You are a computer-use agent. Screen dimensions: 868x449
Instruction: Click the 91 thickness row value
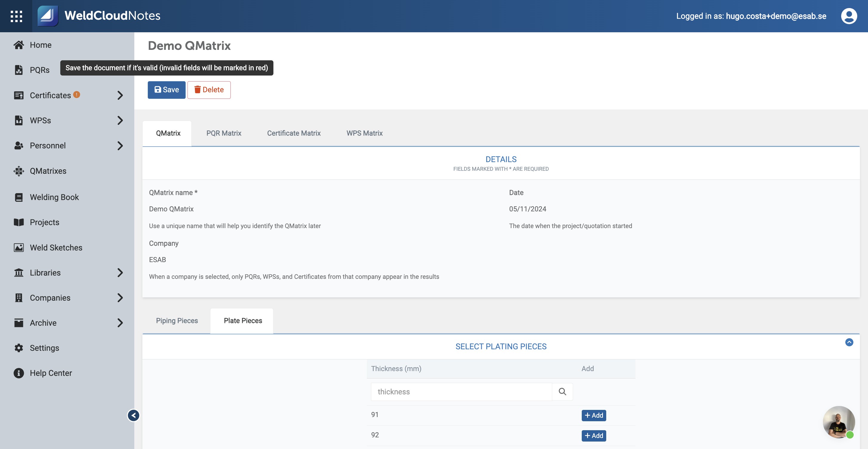click(x=374, y=415)
